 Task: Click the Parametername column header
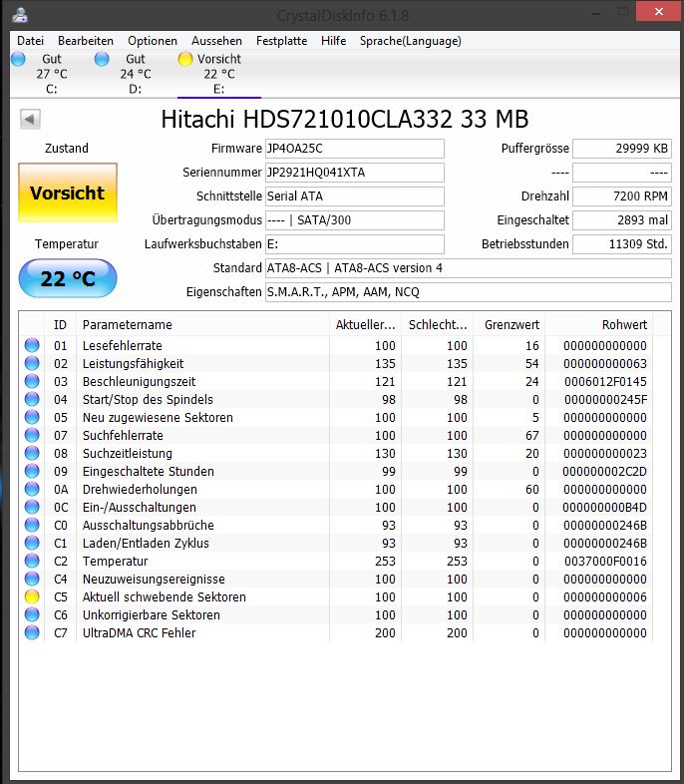[202, 325]
